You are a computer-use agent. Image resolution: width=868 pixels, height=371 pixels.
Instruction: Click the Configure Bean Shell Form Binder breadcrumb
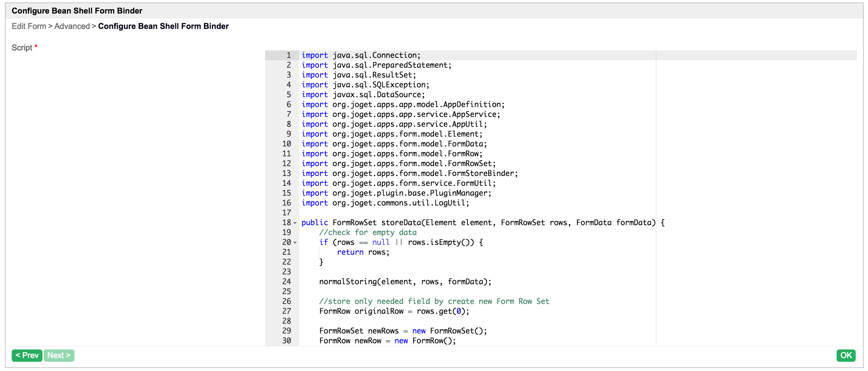pos(163,26)
